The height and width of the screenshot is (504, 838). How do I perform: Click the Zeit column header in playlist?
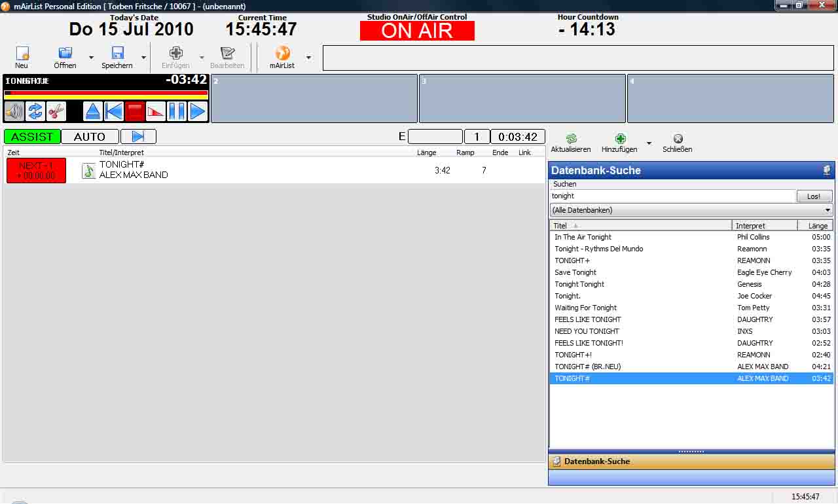pyautogui.click(x=14, y=153)
